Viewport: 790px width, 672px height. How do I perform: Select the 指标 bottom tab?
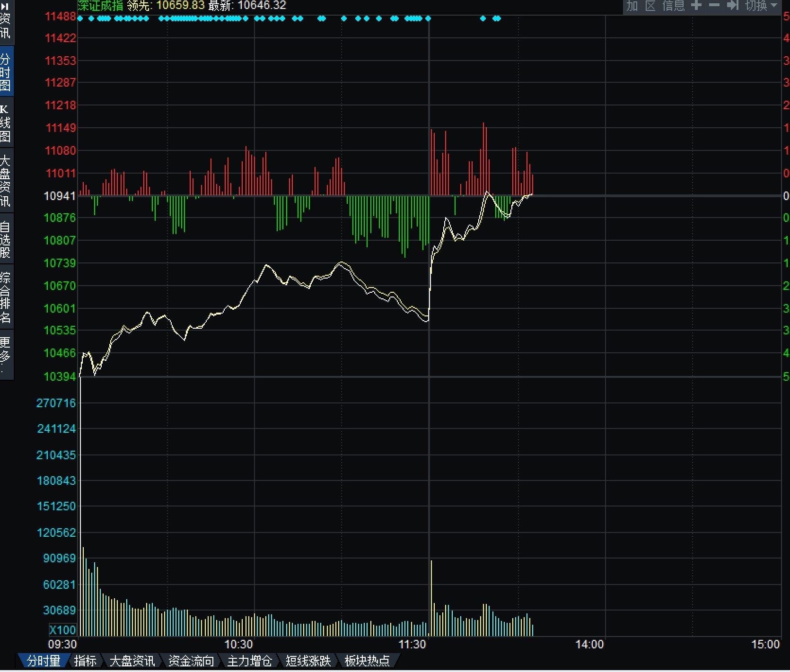[x=85, y=661]
